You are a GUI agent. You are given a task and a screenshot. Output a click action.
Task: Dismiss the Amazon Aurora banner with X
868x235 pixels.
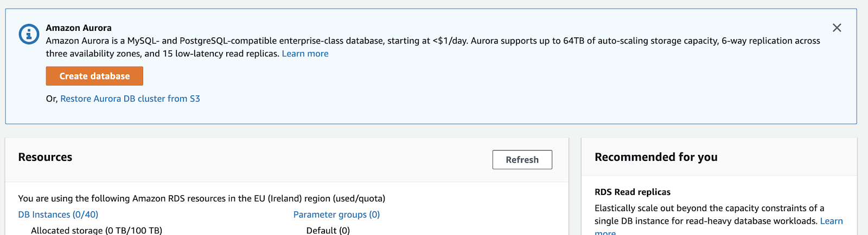(x=837, y=28)
